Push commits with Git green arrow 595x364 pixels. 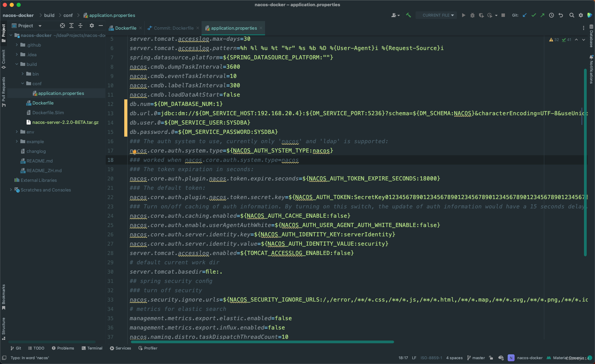coord(543,15)
